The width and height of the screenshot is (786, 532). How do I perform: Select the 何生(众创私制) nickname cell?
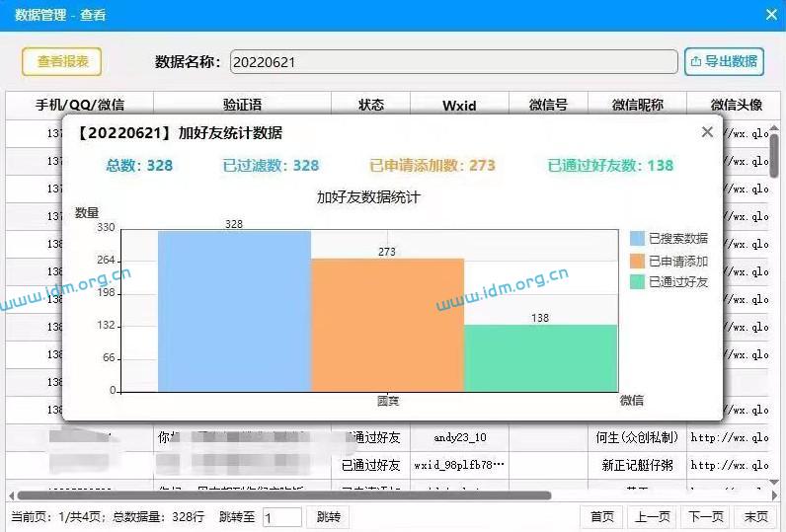[637, 438]
